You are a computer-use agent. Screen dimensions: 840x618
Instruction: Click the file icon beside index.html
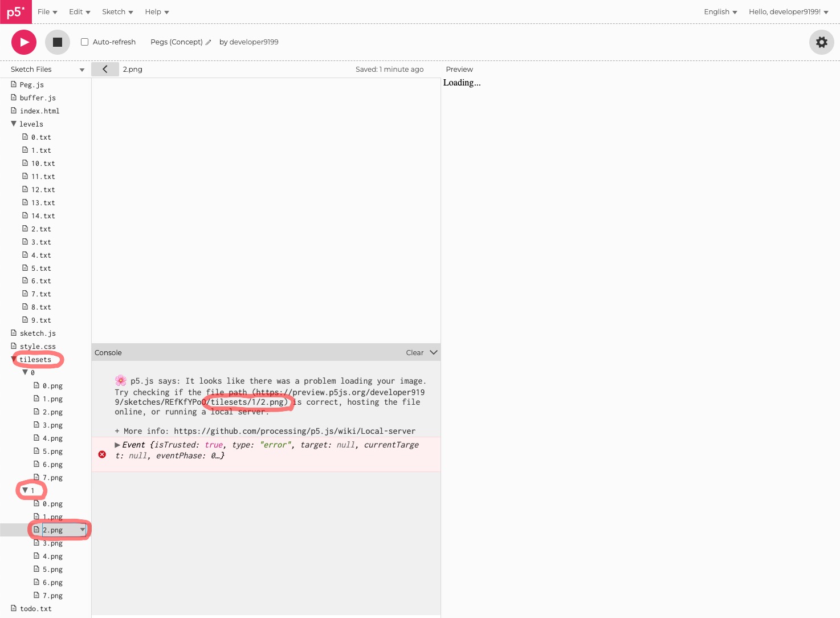coord(14,111)
